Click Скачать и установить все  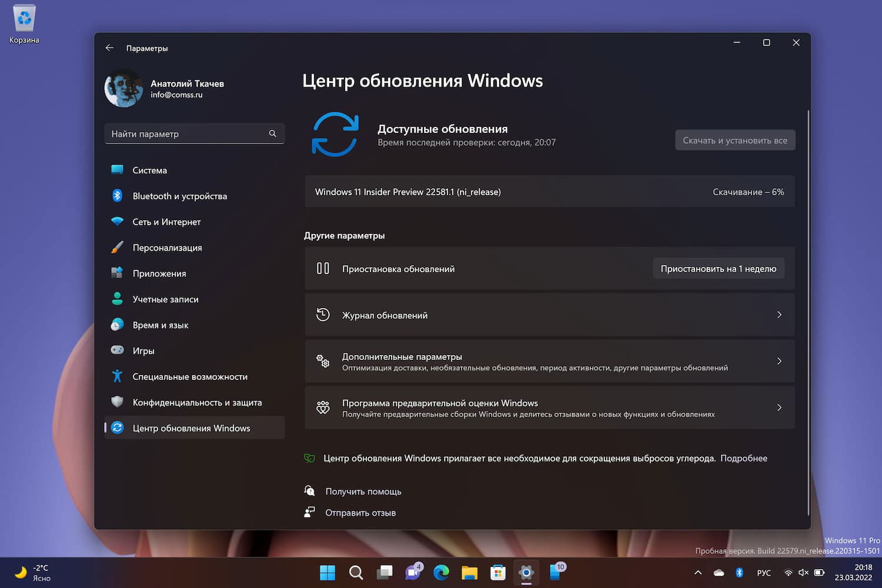click(735, 140)
